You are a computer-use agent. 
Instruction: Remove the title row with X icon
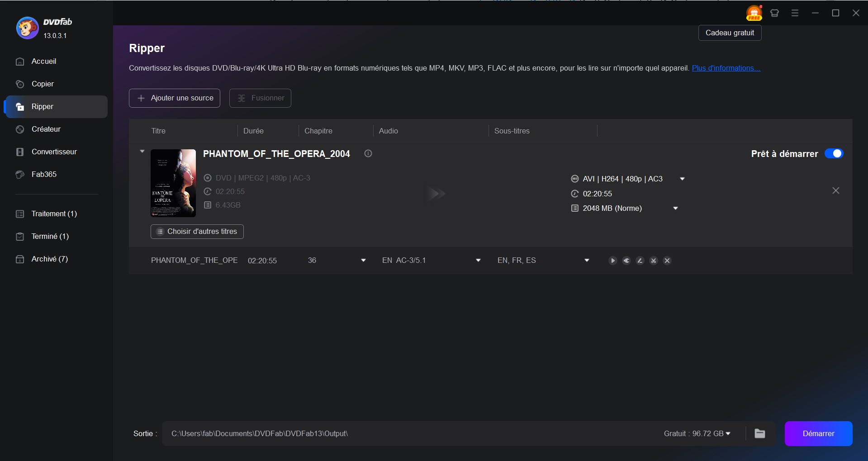tap(667, 261)
